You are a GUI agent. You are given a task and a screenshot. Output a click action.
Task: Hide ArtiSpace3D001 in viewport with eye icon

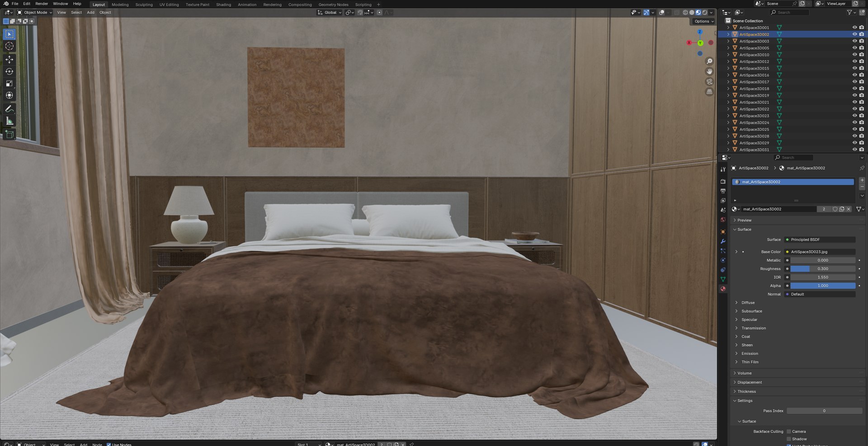(854, 28)
